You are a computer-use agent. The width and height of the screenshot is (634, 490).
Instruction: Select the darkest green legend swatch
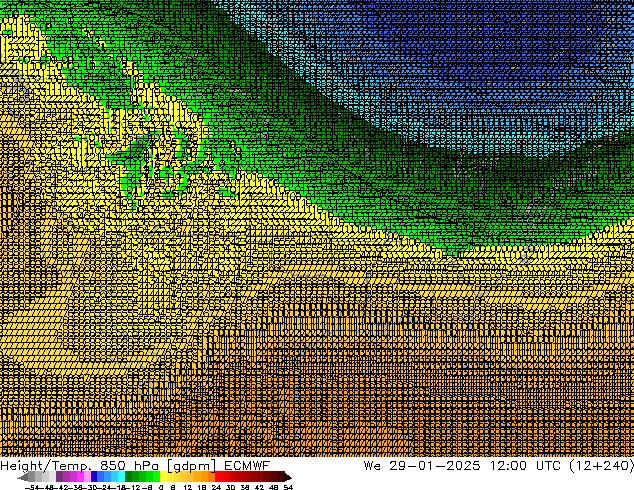click(129, 477)
